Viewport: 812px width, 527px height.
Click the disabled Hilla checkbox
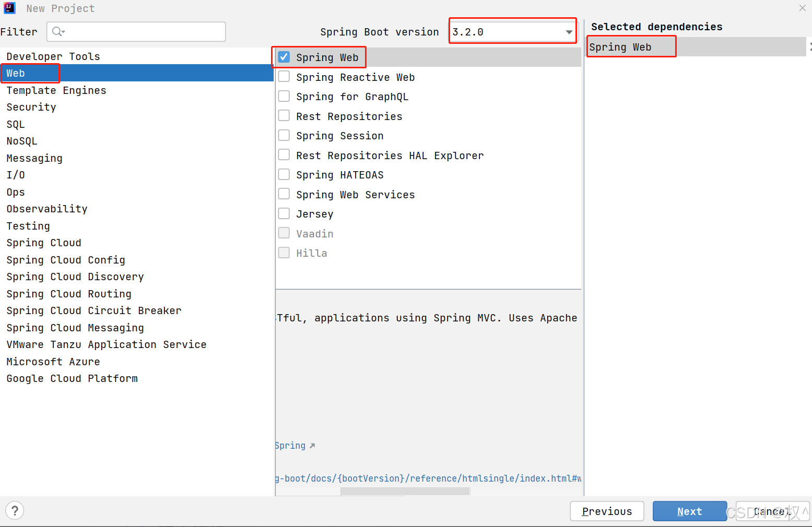[284, 253]
